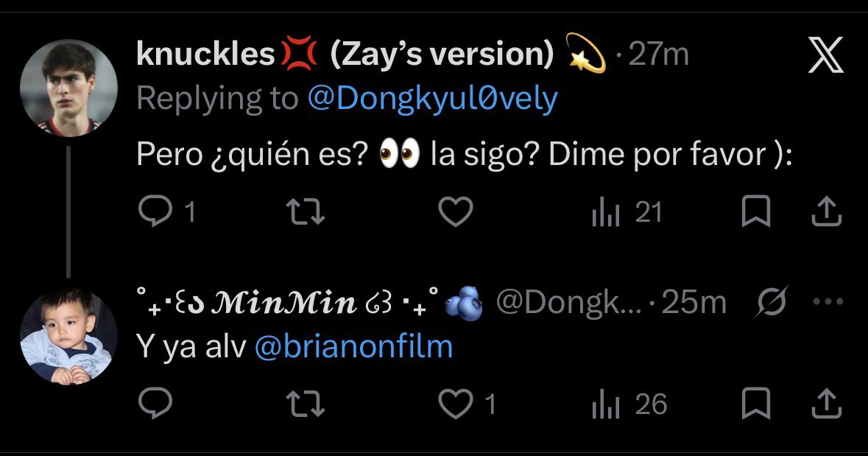868x456 pixels.
Task: Open MinMin's baby profile picture
Action: point(68,336)
